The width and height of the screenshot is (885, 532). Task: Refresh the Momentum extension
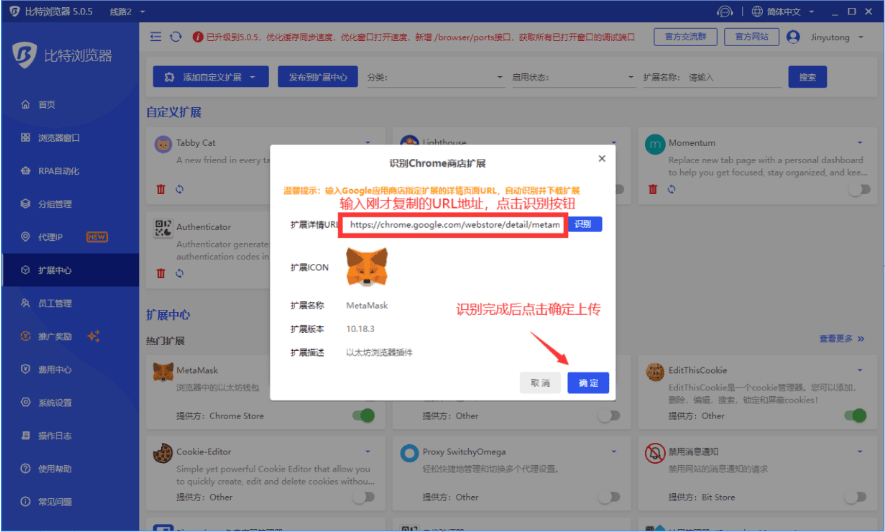[672, 189]
